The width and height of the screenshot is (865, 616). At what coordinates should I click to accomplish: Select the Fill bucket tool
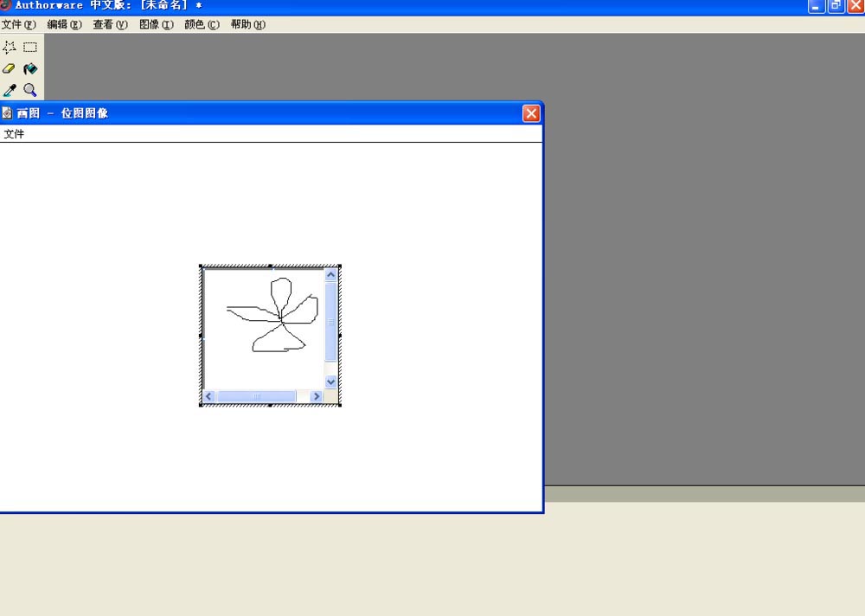[30, 69]
